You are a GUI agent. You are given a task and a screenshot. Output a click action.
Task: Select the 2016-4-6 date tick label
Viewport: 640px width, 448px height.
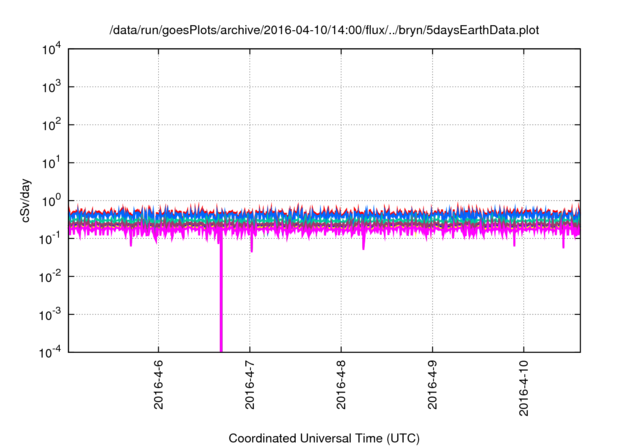point(158,384)
